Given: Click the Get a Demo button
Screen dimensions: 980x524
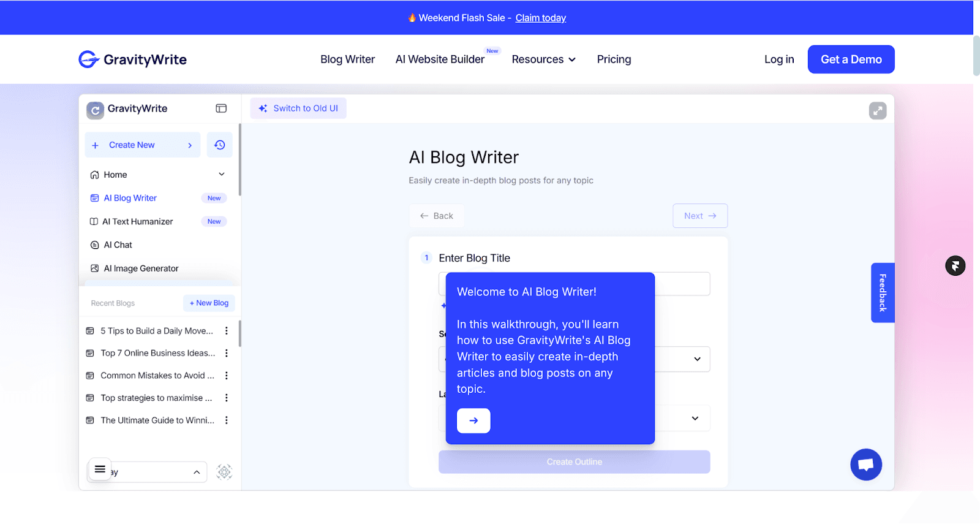Looking at the screenshot, I should coord(851,59).
